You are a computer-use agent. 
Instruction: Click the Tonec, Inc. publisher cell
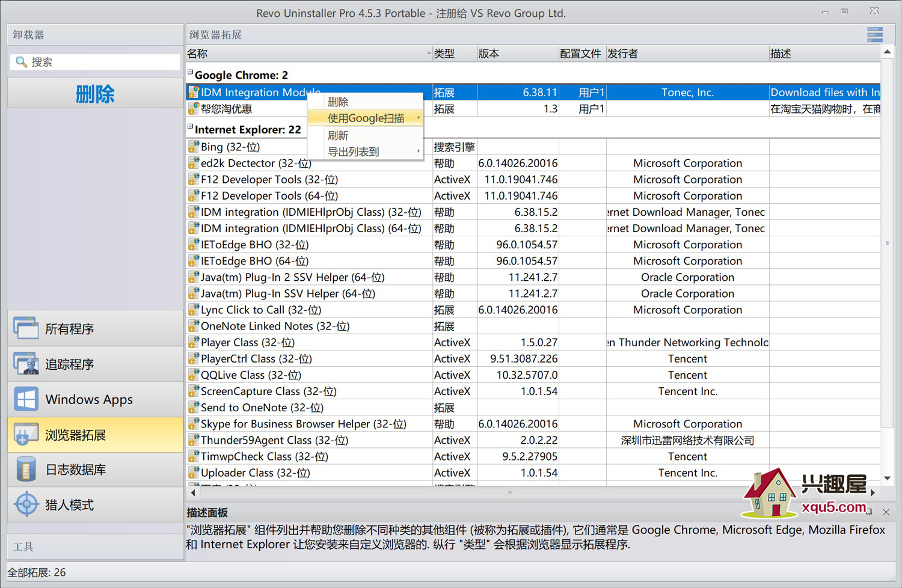687,92
